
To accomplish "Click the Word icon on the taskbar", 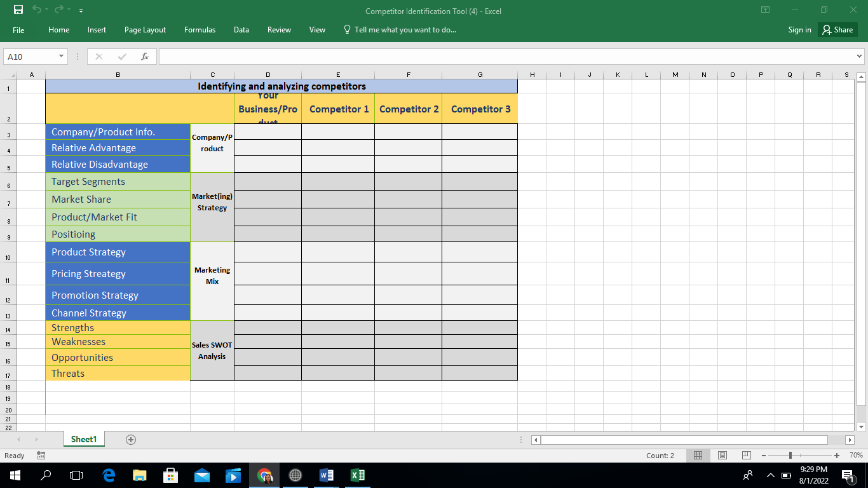I will pos(325,475).
